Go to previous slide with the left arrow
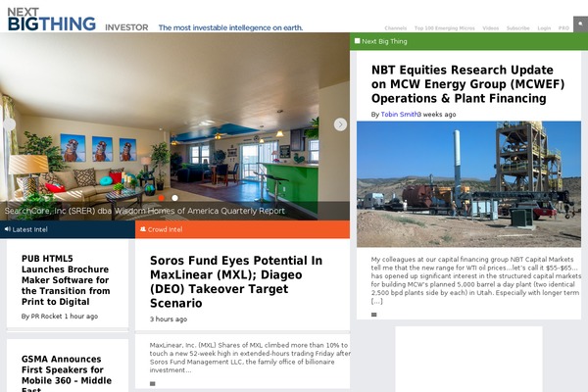Viewport: 588px width, 392px height. click(9, 124)
